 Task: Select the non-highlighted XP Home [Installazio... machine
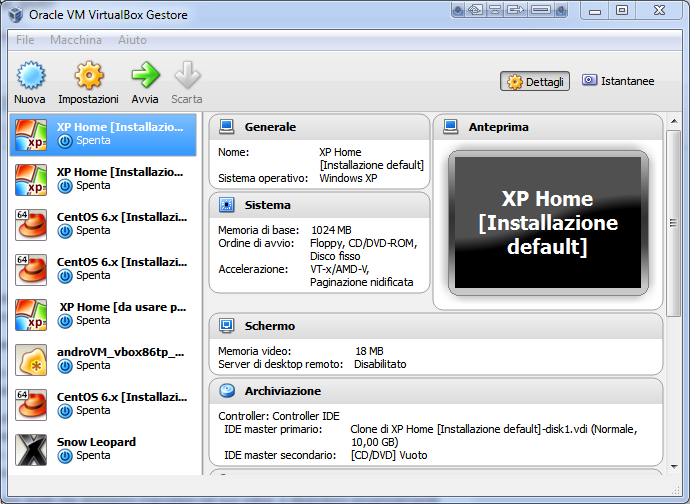click(103, 180)
